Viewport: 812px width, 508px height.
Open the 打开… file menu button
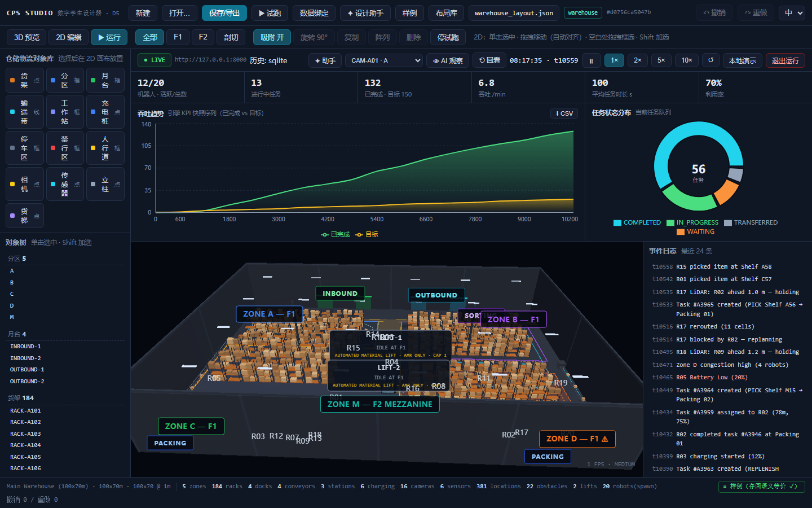[179, 13]
